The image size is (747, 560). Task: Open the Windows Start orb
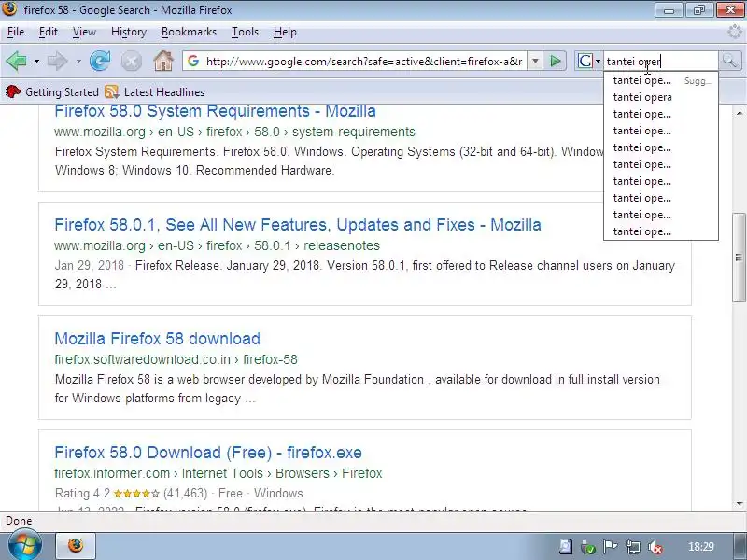(24, 546)
